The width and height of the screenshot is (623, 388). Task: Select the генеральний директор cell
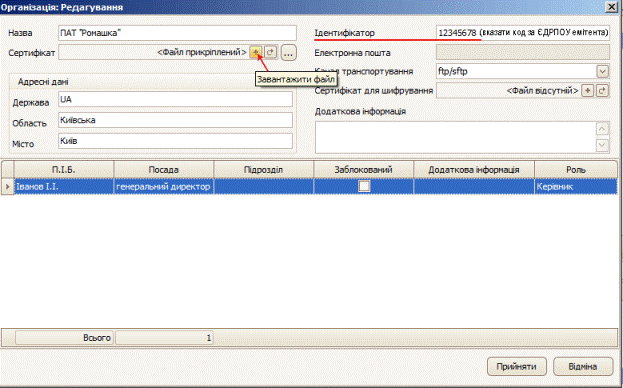click(164, 186)
